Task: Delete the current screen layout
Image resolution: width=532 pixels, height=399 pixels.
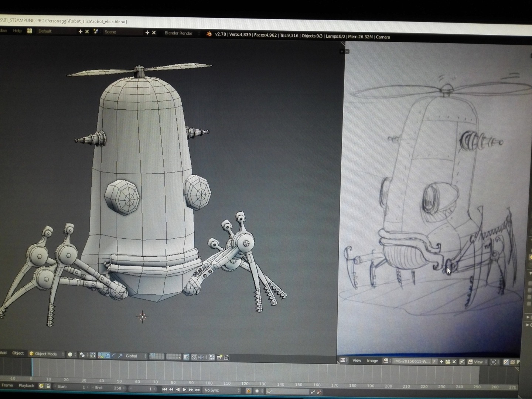Action: 87,32
